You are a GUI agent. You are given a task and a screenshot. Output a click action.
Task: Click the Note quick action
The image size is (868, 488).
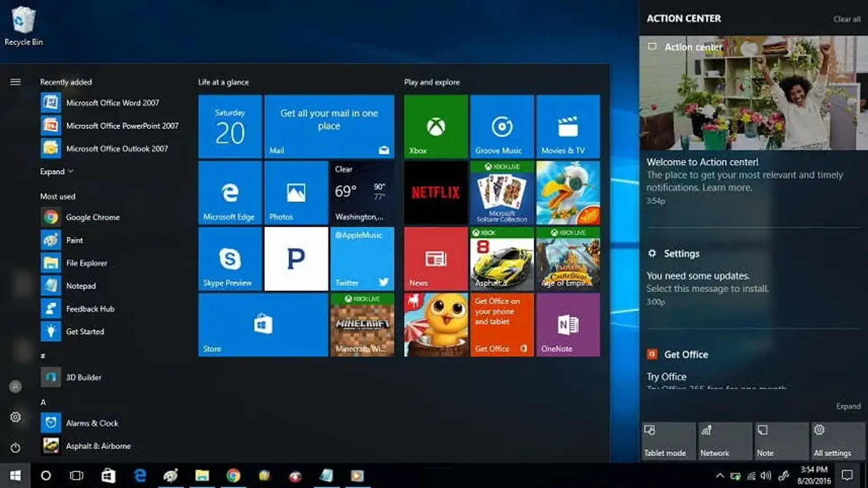pos(782,441)
